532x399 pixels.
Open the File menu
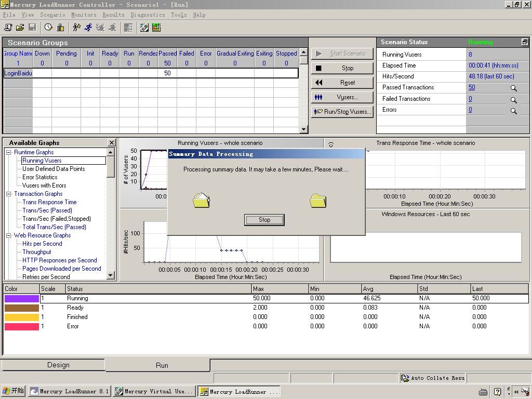point(9,15)
